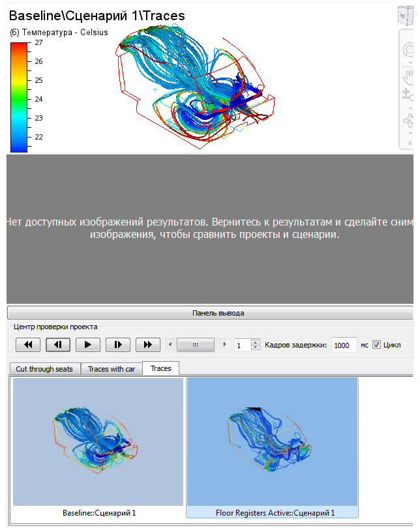This screenshot has width=420, height=528.
Task: Click the Baseline\Сценарий 1\Traces title
Action: click(x=97, y=16)
